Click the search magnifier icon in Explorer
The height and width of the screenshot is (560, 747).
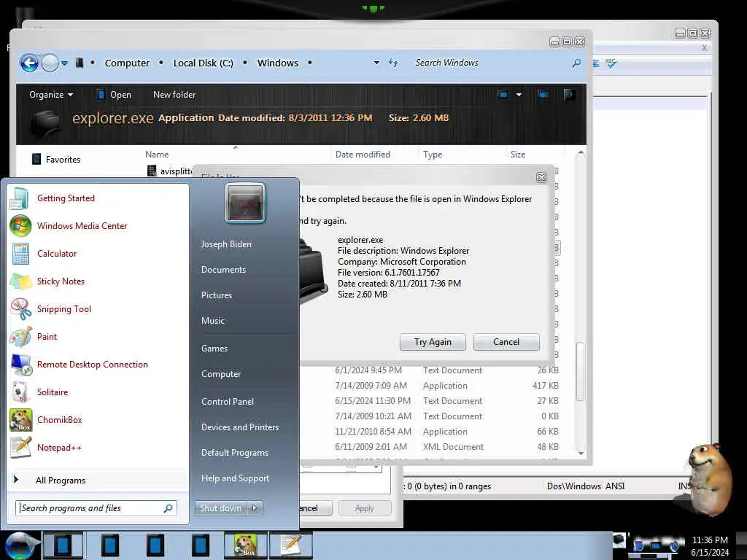pos(576,63)
